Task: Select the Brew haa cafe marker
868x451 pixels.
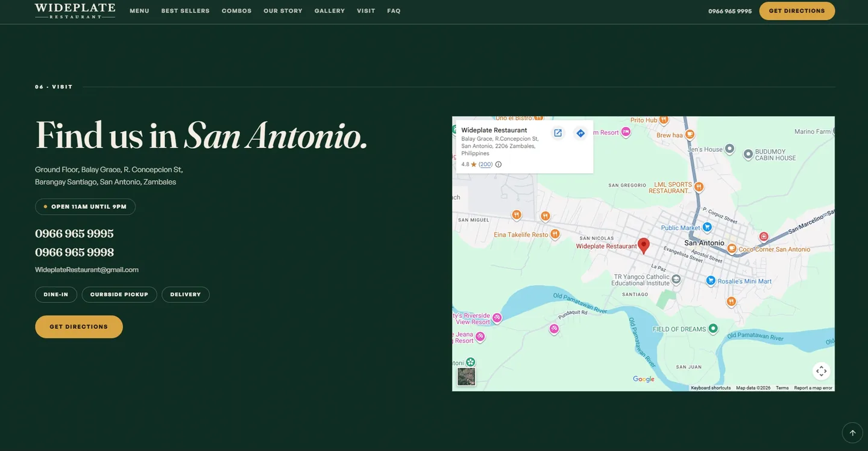Action: pyautogui.click(x=690, y=135)
